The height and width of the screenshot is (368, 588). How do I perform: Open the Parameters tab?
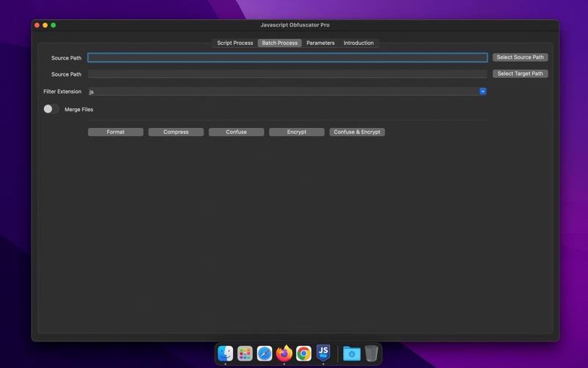[x=320, y=43]
